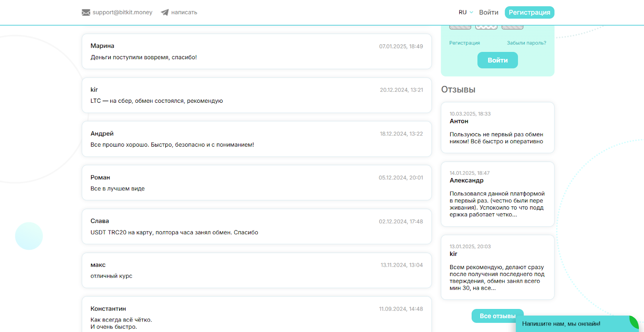
Task: Click sidebar date '14.01.2025, 18:47'
Action: [470, 173]
